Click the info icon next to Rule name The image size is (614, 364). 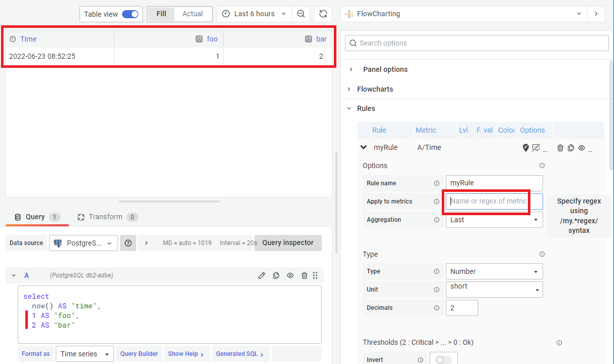pos(437,183)
